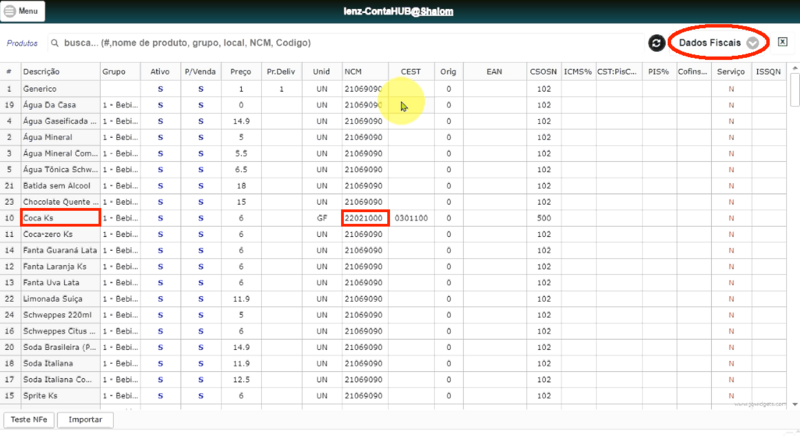Click the Serviço column header
800x436 pixels.
[731, 72]
